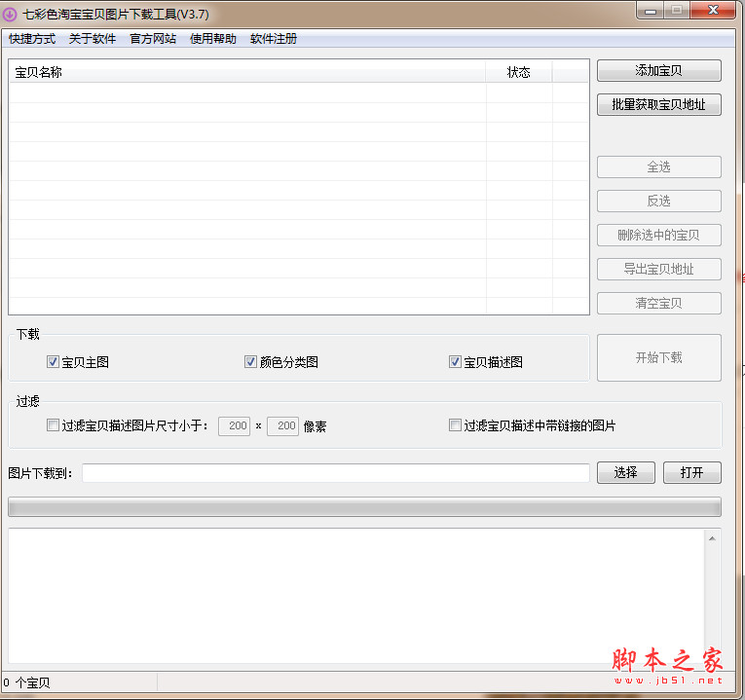Image resolution: width=745 pixels, height=700 pixels.
Task: Click 删除选中的宝贝 button
Action: 659,235
